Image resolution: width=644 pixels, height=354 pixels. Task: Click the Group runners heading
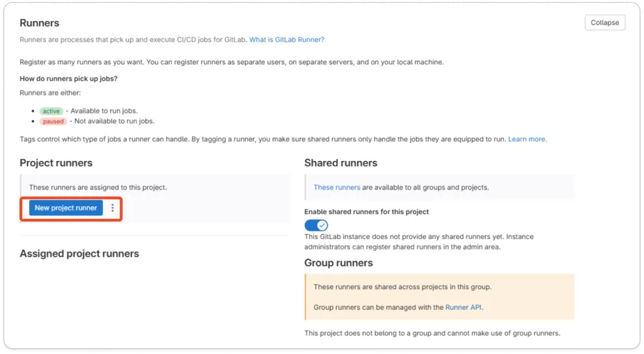pyautogui.click(x=338, y=263)
